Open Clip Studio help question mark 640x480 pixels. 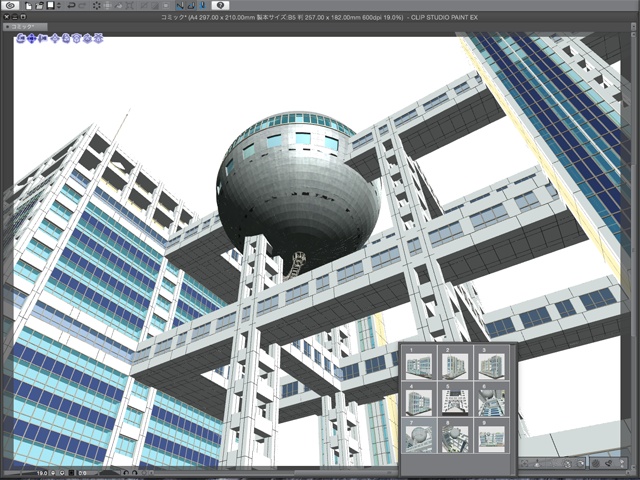tap(220, 5)
